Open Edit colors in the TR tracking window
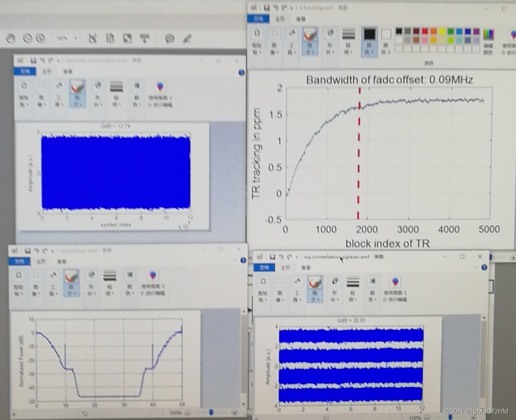 pyautogui.click(x=489, y=41)
